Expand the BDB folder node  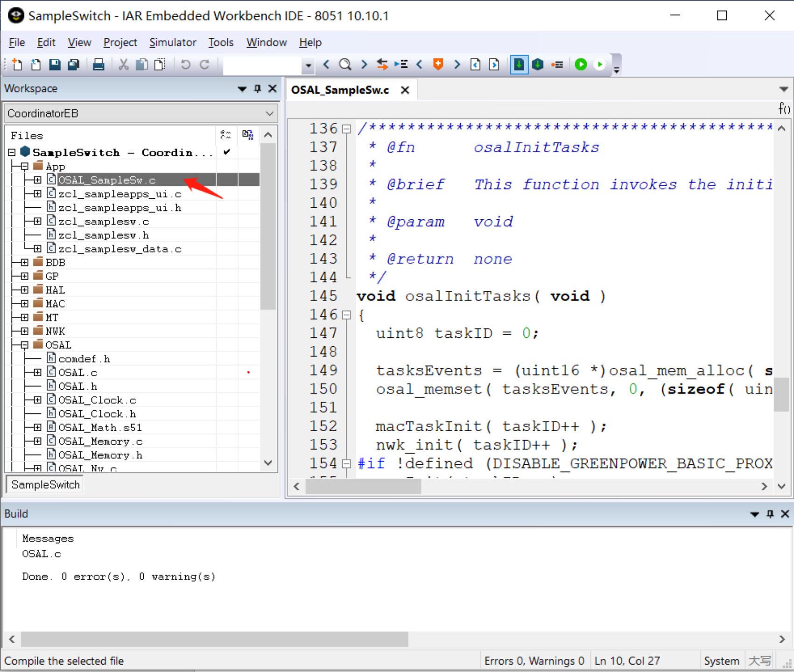(24, 262)
